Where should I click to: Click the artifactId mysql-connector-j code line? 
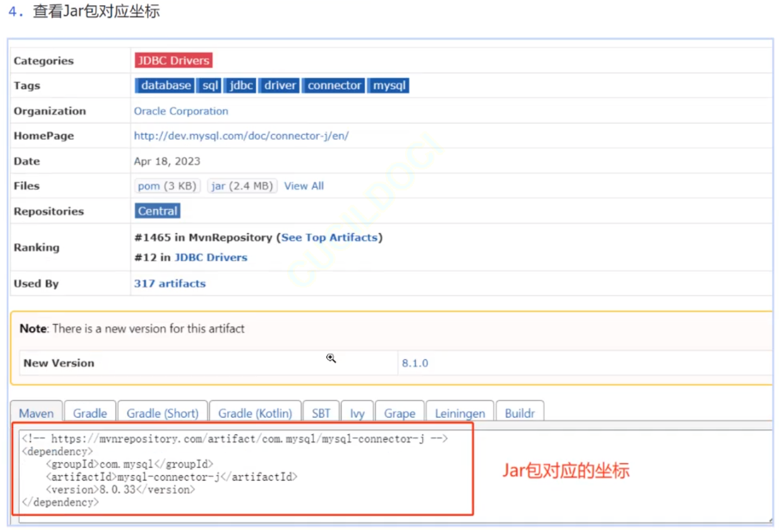[x=171, y=477]
